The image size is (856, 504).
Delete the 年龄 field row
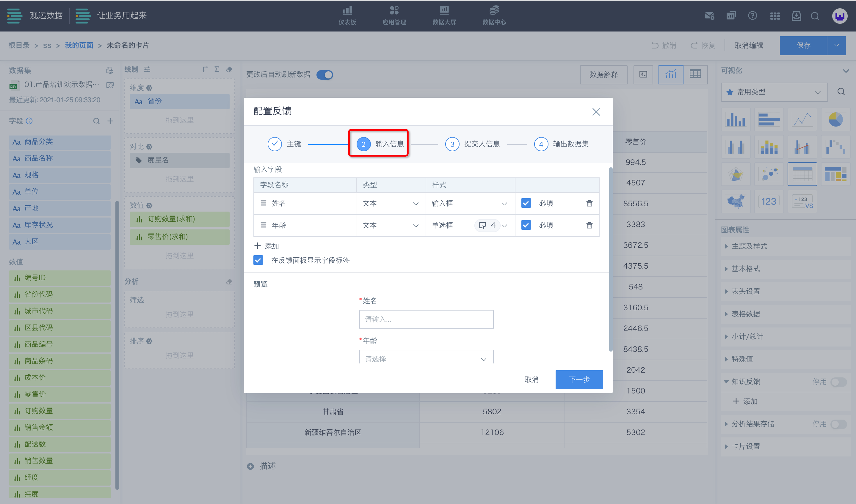(x=589, y=225)
